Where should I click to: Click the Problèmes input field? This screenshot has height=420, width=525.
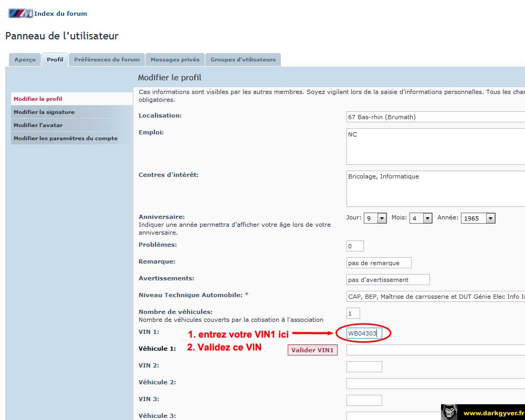(x=355, y=246)
